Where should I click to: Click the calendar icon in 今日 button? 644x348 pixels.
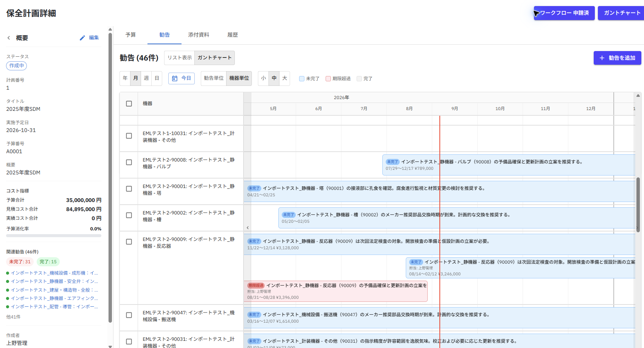tap(175, 78)
